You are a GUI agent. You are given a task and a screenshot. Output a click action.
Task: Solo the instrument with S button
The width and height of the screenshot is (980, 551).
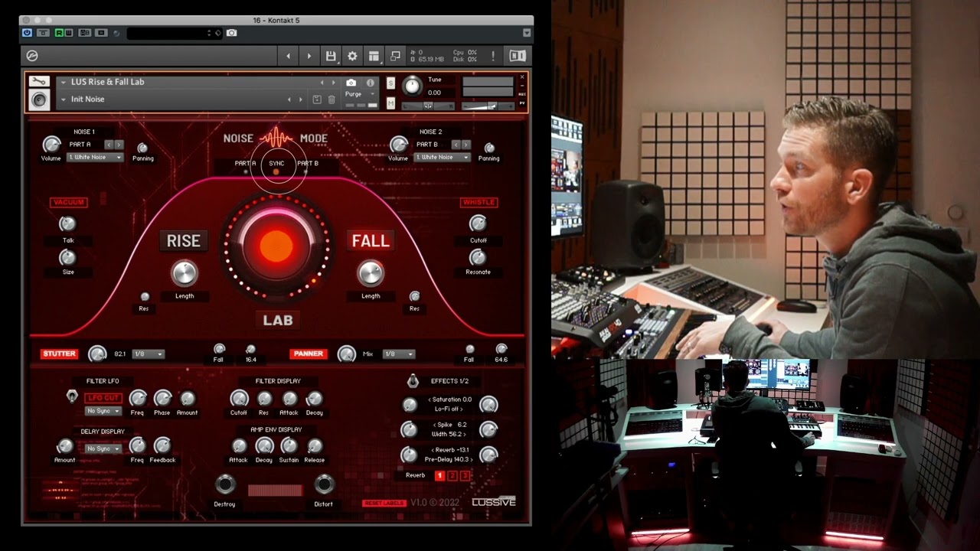click(390, 83)
